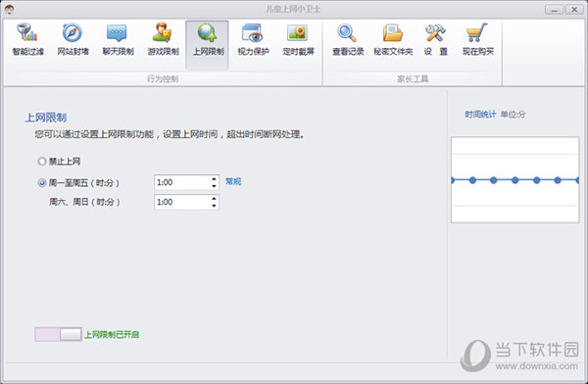The width and height of the screenshot is (588, 384).
Task: Click the app logo icon in title bar
Action: click(x=9, y=9)
